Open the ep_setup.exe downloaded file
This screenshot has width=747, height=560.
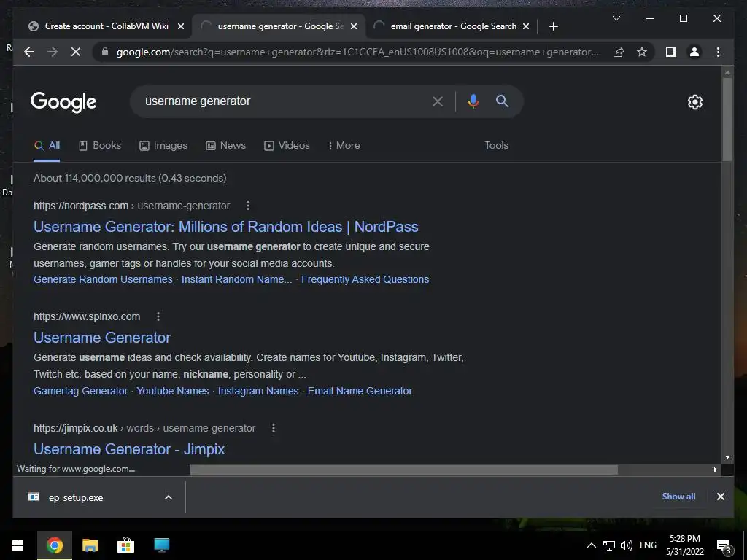point(75,497)
